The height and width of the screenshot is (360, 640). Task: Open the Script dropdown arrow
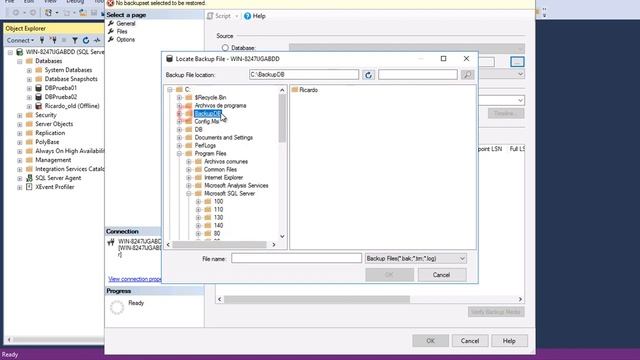[236, 16]
